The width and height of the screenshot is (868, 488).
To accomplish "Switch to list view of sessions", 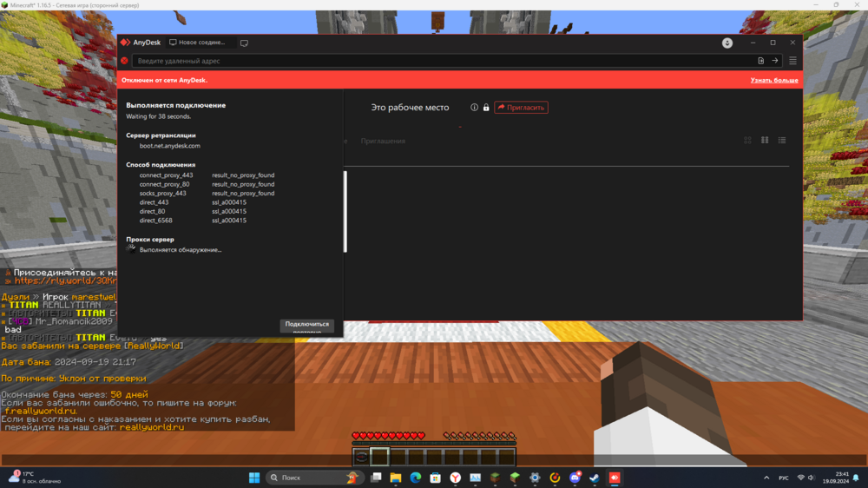I will pyautogui.click(x=782, y=140).
